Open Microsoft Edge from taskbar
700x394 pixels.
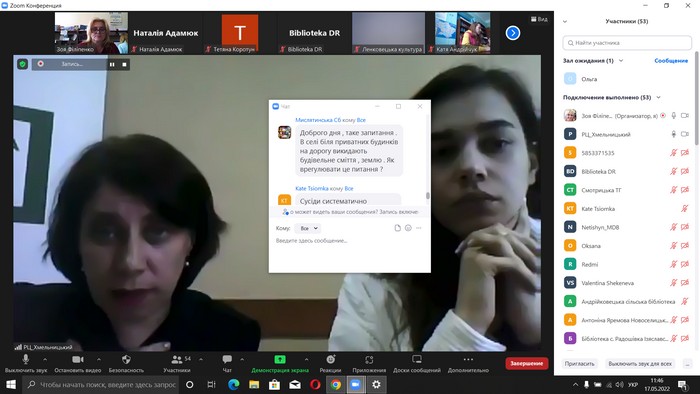pyautogui.click(x=233, y=384)
